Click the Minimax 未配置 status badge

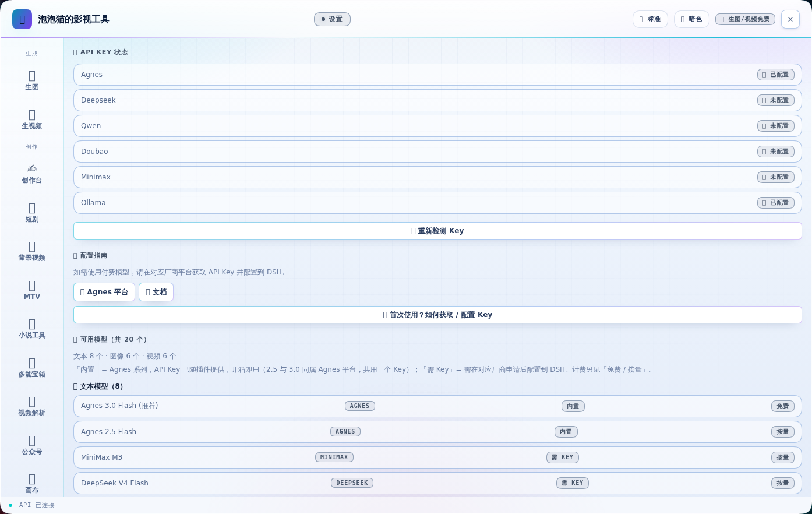[x=776, y=177]
